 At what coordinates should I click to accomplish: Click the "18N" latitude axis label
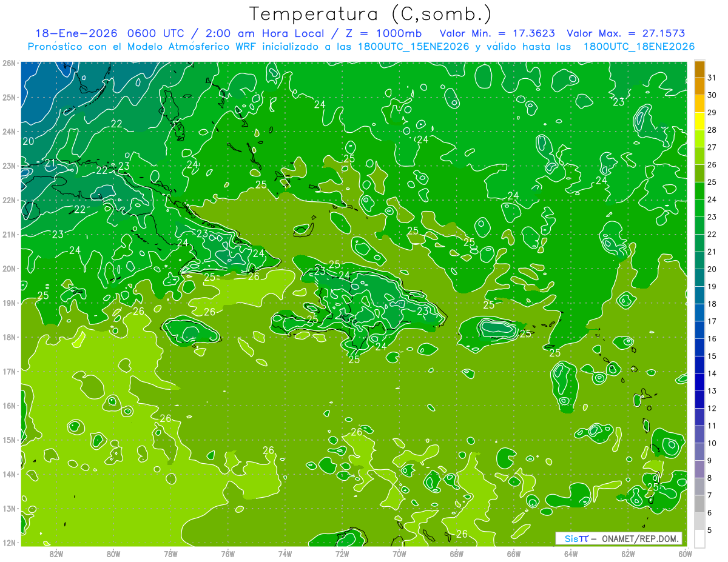(8, 337)
